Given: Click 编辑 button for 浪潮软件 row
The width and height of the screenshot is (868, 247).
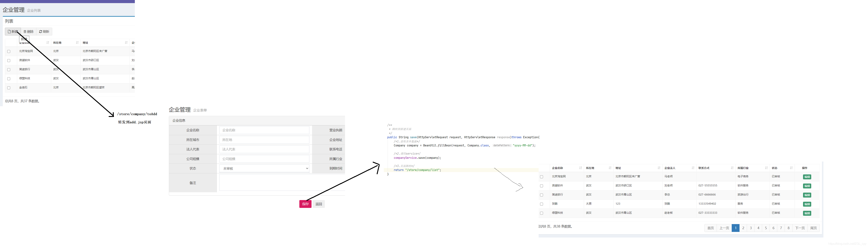Looking at the screenshot, I should pyautogui.click(x=807, y=186).
